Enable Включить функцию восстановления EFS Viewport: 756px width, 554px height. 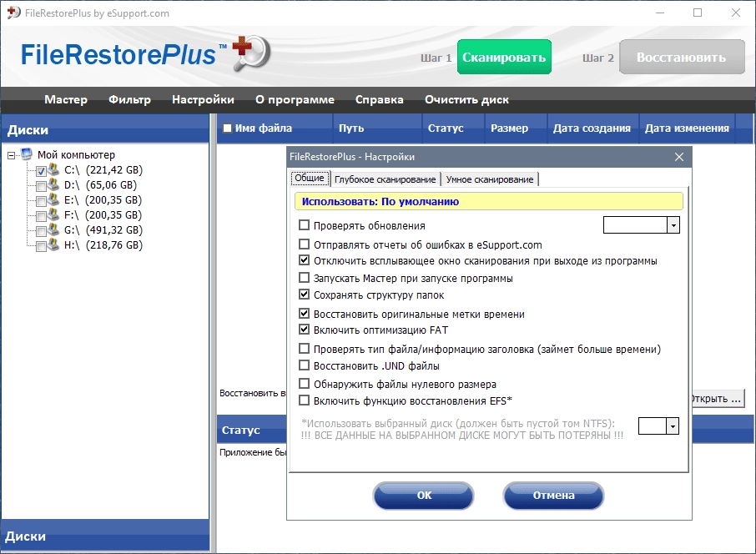pyautogui.click(x=305, y=400)
